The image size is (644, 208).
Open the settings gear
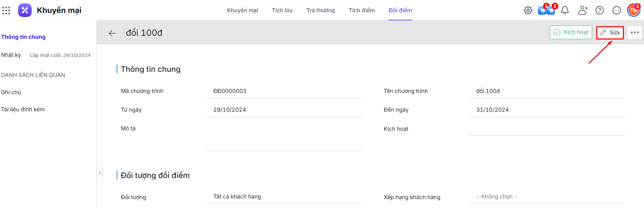[x=528, y=10]
